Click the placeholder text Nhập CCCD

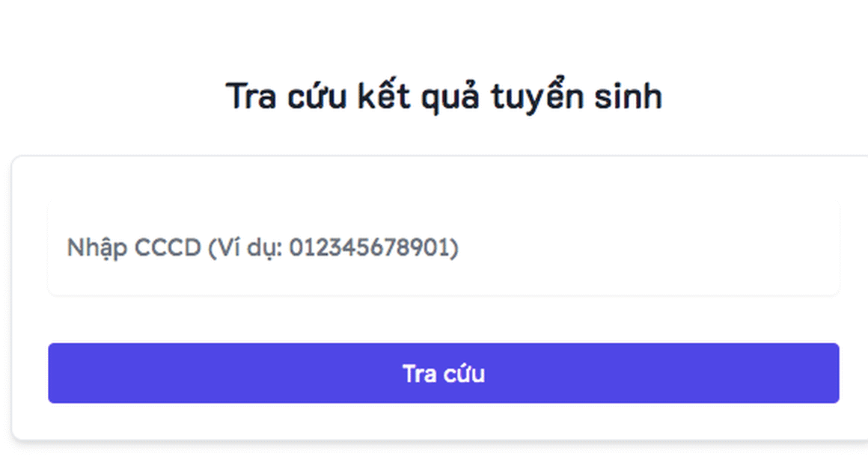click(x=135, y=247)
